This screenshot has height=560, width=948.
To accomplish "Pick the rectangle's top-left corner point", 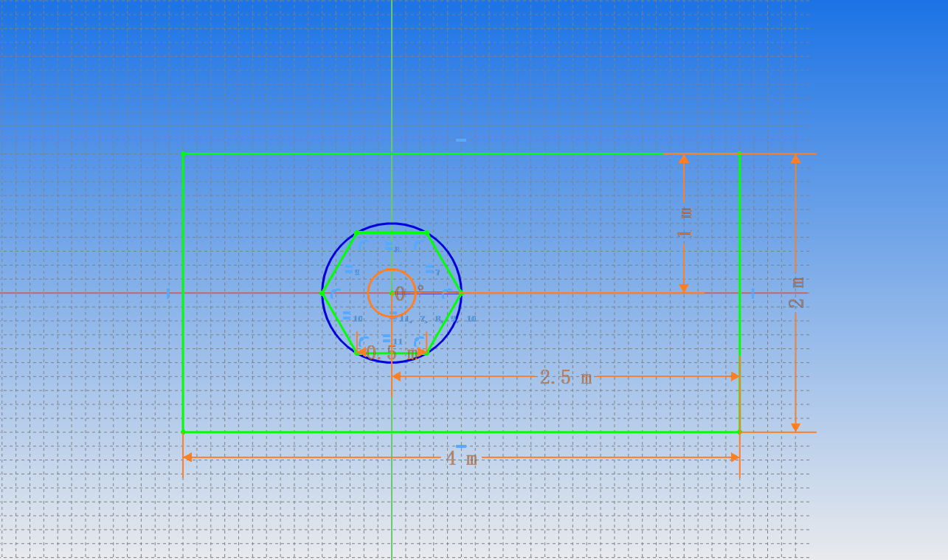I will coord(183,153).
